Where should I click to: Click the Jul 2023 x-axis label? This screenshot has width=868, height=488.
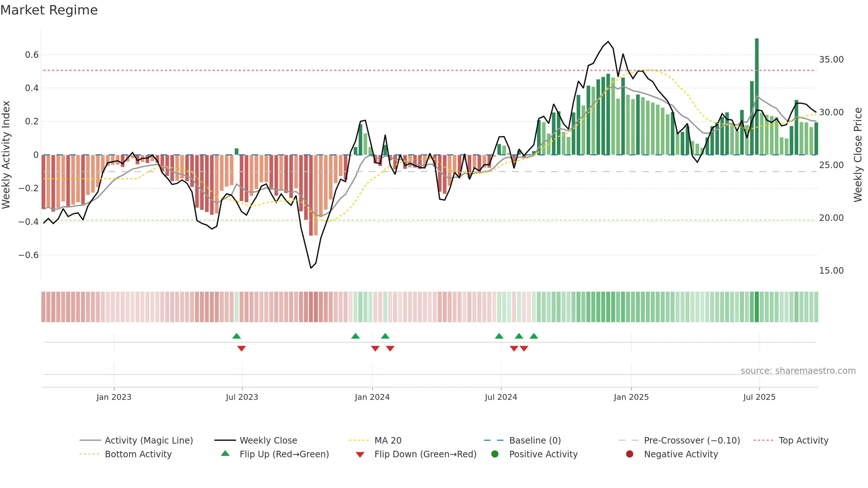coord(242,397)
